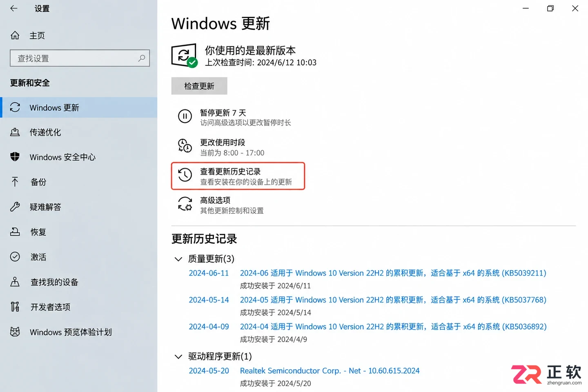Restore down the Settings window

[550, 8]
